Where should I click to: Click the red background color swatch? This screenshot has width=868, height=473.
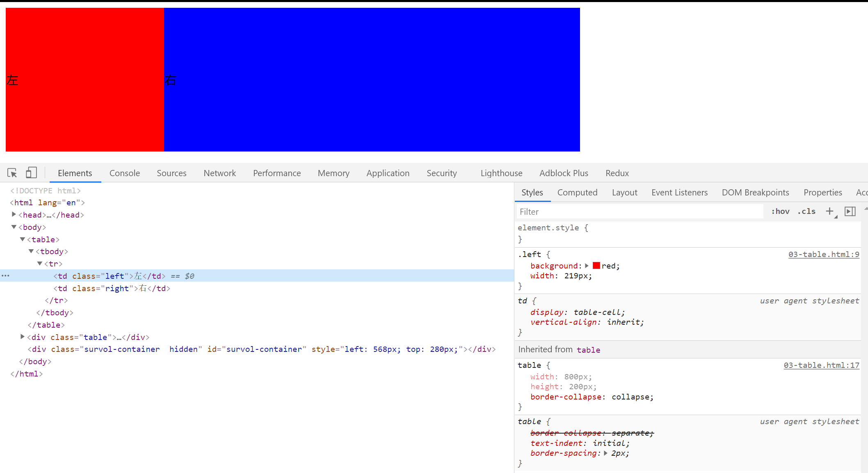click(x=596, y=265)
